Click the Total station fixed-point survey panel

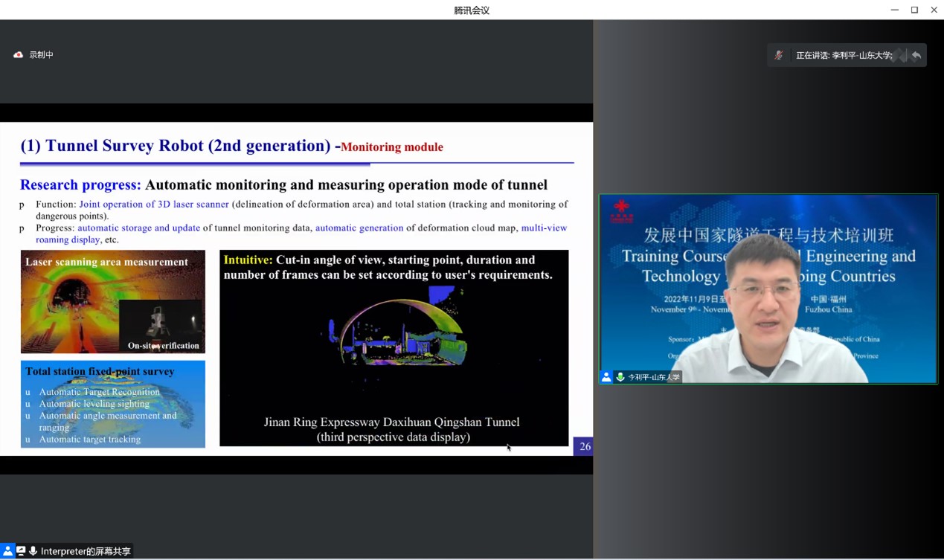tap(113, 405)
